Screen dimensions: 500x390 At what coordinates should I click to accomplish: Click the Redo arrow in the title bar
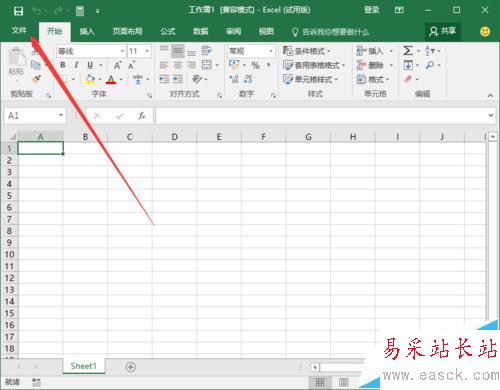58,11
